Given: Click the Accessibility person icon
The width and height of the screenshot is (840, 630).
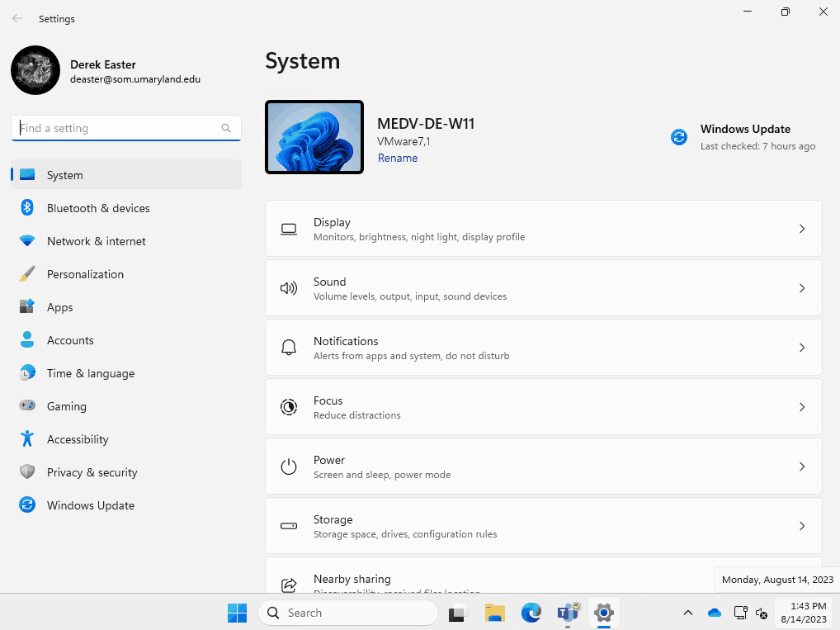Looking at the screenshot, I should (x=27, y=439).
